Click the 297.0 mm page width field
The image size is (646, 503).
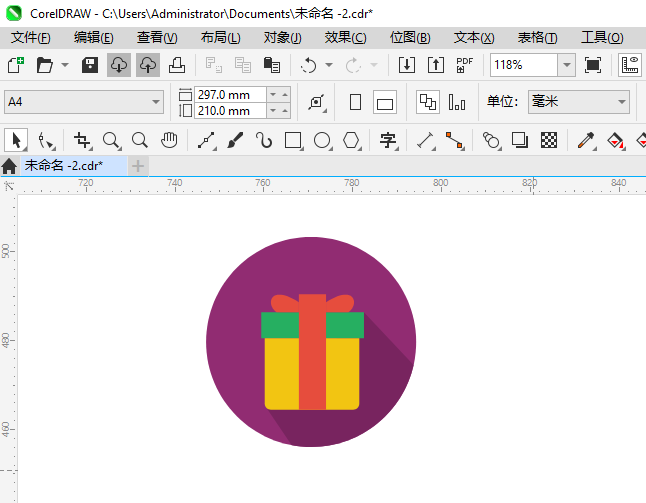coord(231,95)
